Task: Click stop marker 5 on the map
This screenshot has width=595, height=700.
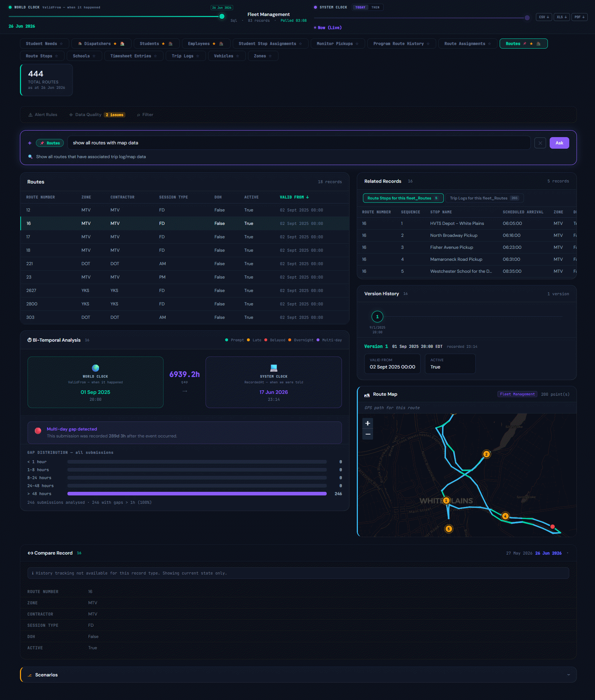Action: click(449, 529)
